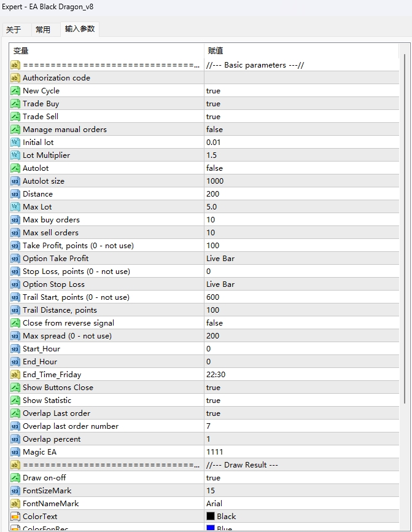The width and height of the screenshot is (412, 532).
Task: Click the icon beside Close from reverse signal
Action: 15,323
